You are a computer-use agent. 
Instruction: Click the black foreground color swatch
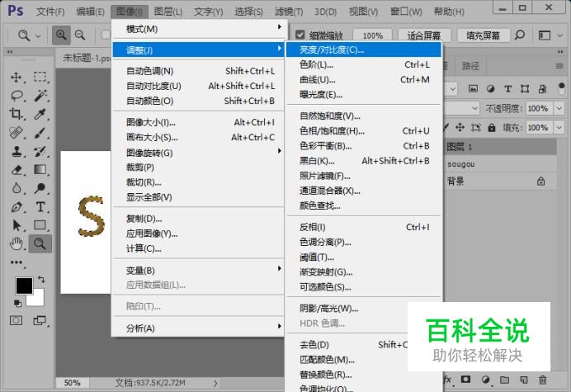(23, 285)
